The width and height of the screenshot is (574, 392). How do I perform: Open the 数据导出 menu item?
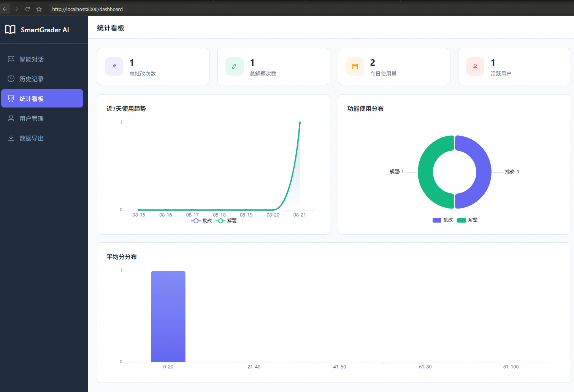point(42,138)
